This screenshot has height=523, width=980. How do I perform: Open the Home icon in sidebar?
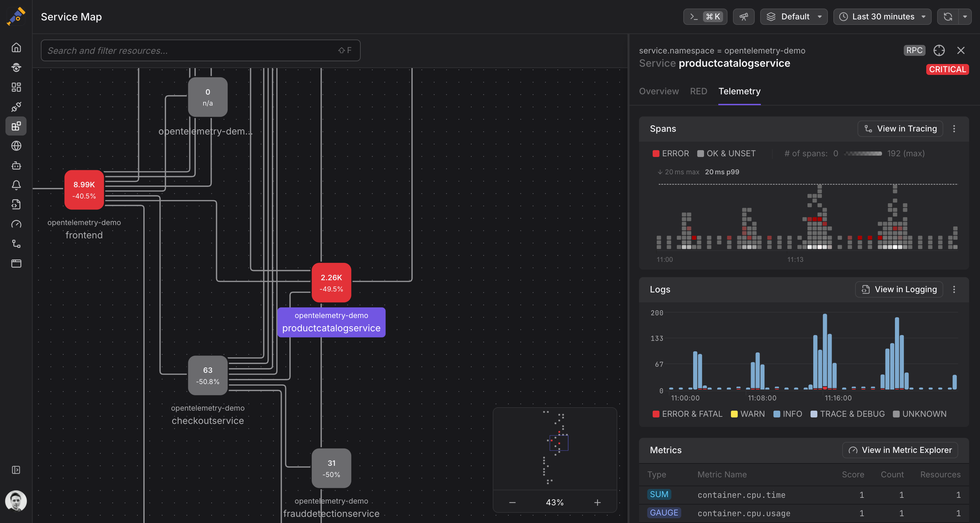point(16,48)
